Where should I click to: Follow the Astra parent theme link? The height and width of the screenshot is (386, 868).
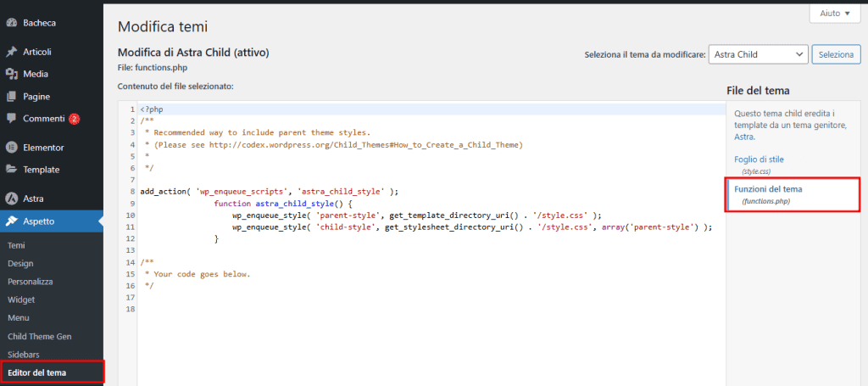[x=743, y=137]
